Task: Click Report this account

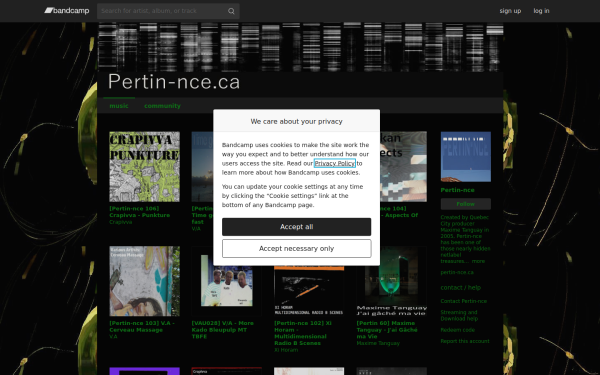Action: [465, 341]
